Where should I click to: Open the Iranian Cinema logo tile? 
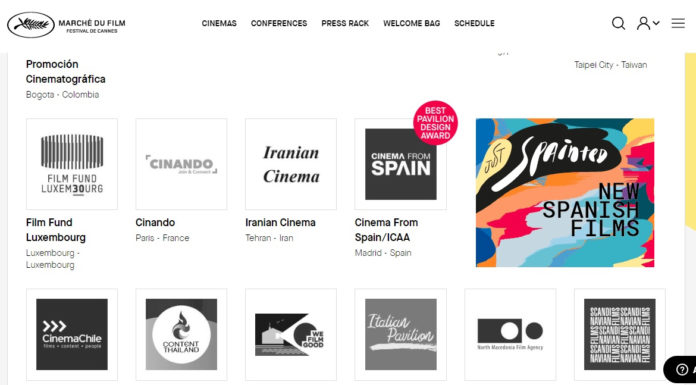291,164
